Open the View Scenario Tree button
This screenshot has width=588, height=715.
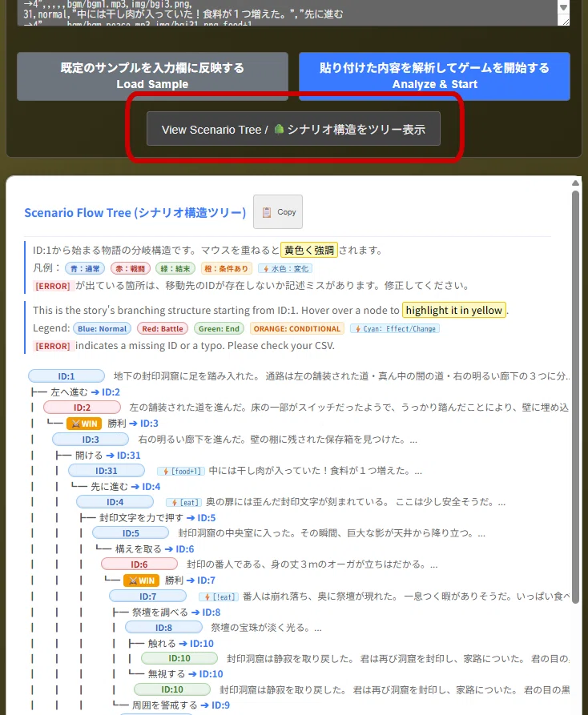click(293, 129)
